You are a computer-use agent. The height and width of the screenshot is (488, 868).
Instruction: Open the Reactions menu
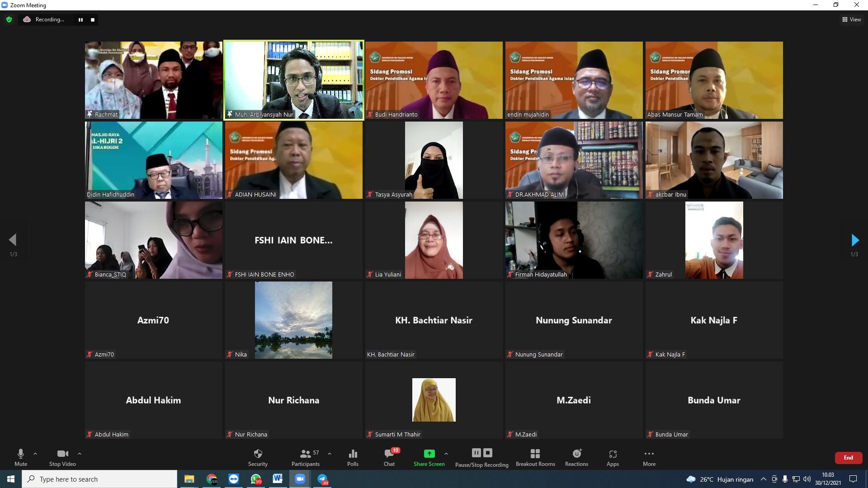576,454
